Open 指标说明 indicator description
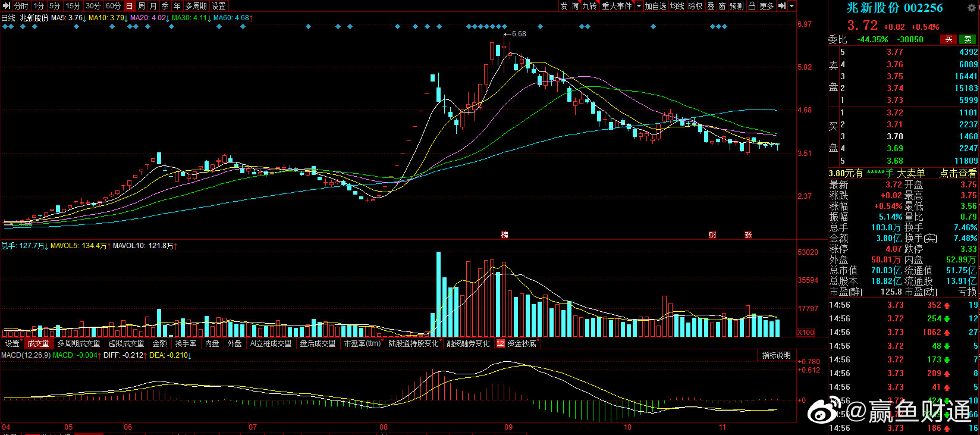Image resolution: width=980 pixels, height=435 pixels. pos(777,355)
